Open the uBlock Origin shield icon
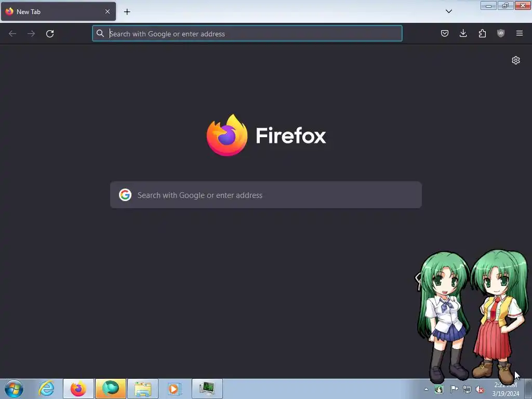The width and height of the screenshot is (532, 399). 501,33
